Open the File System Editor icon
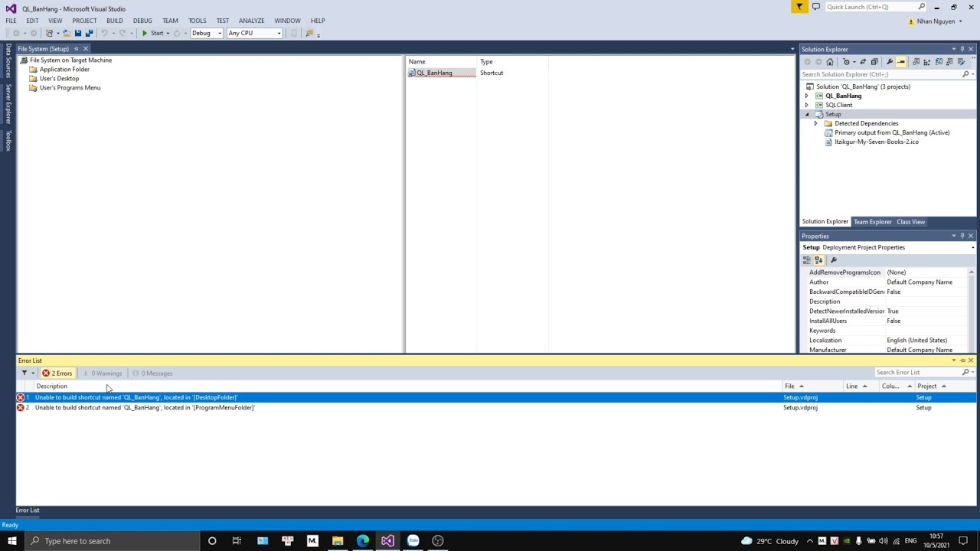The image size is (980, 551). [916, 62]
